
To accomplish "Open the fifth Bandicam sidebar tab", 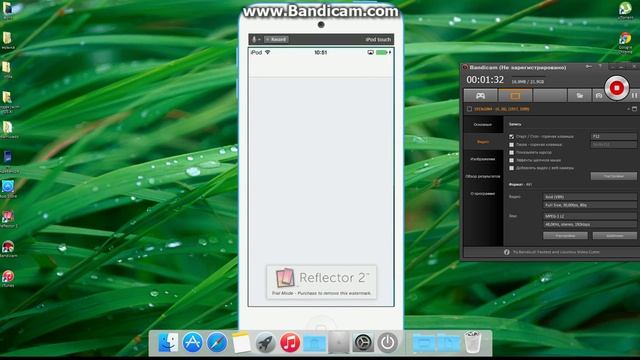I will pyautogui.click(x=483, y=193).
